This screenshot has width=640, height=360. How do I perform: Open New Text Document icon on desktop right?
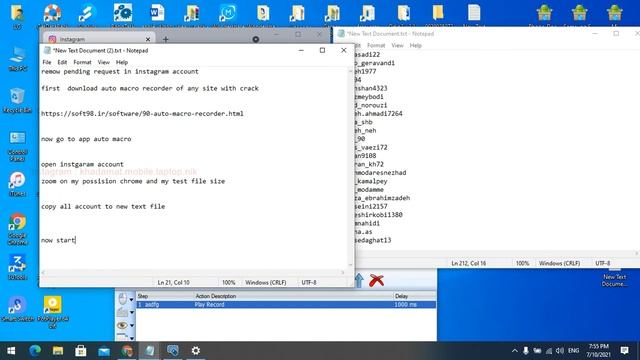pyautogui.click(x=615, y=277)
